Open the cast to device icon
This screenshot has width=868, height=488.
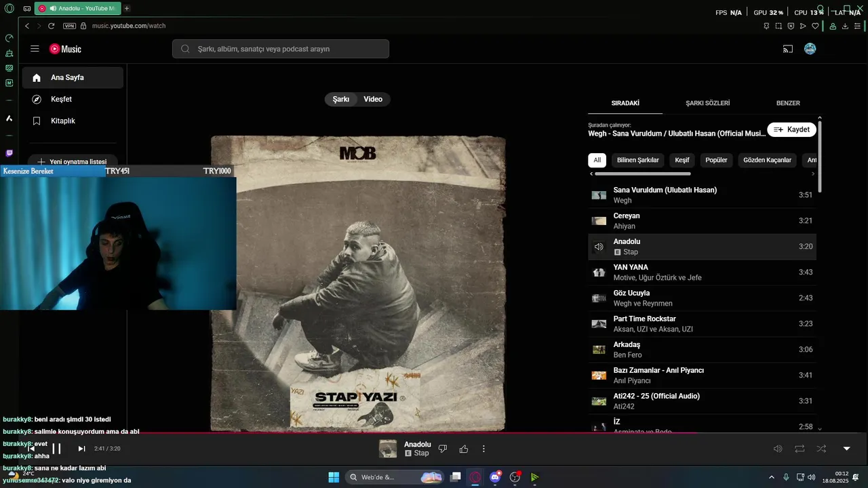point(788,49)
